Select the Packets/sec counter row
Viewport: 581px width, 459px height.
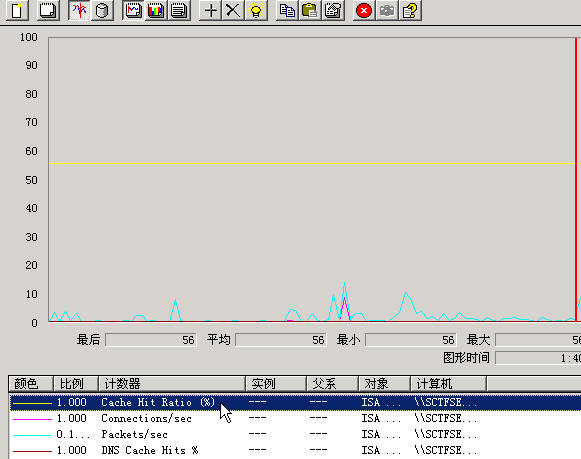tap(295, 434)
